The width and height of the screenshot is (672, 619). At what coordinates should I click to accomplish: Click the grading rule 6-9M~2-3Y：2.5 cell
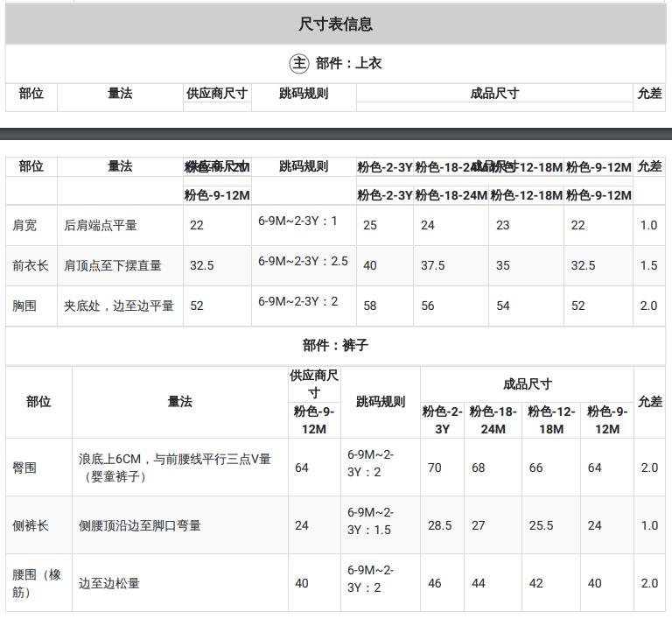303,261
